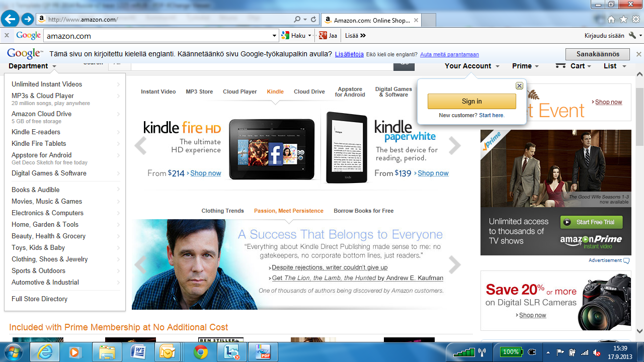Click the yellow Sign in button
The image size is (644, 362).
coord(472,101)
